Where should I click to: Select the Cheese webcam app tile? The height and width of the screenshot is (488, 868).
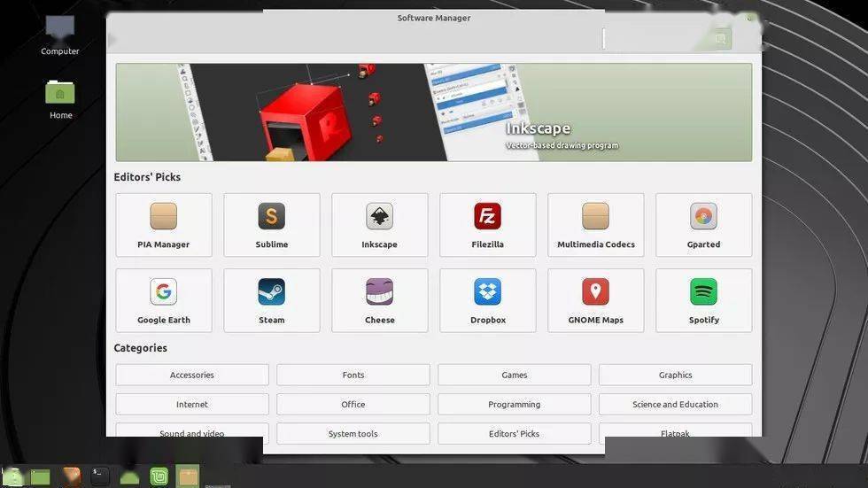(x=379, y=300)
